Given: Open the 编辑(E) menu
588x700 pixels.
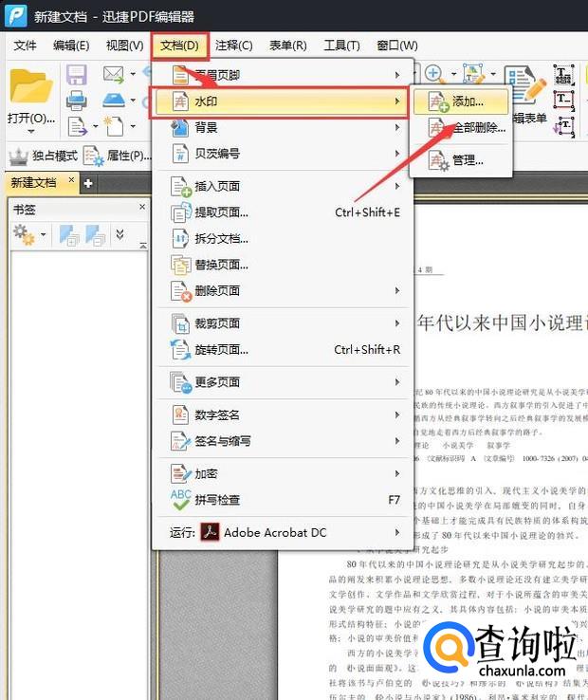Looking at the screenshot, I should click(70, 46).
